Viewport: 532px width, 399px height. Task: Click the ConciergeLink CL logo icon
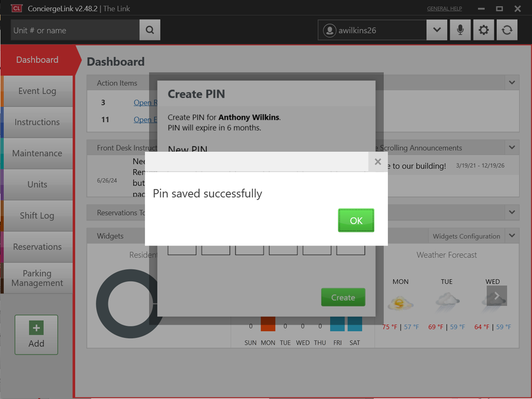pos(16,8)
